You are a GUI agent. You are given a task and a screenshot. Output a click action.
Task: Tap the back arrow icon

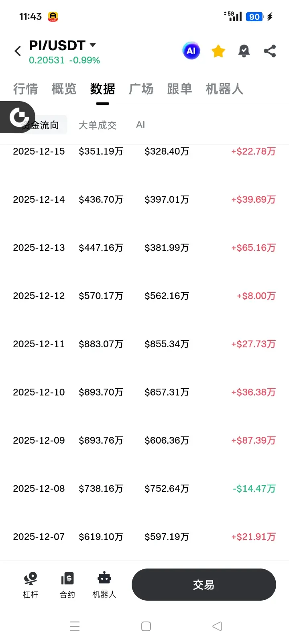(18, 51)
